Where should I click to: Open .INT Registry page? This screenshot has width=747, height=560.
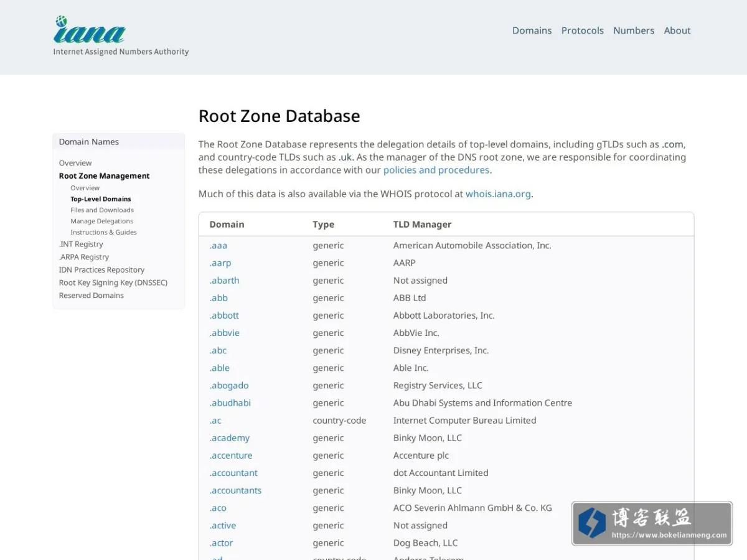coord(81,245)
